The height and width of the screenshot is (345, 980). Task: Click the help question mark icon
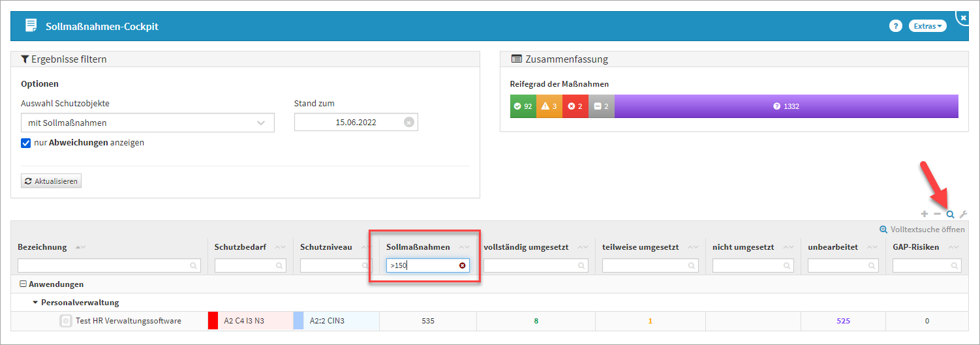[x=895, y=26]
